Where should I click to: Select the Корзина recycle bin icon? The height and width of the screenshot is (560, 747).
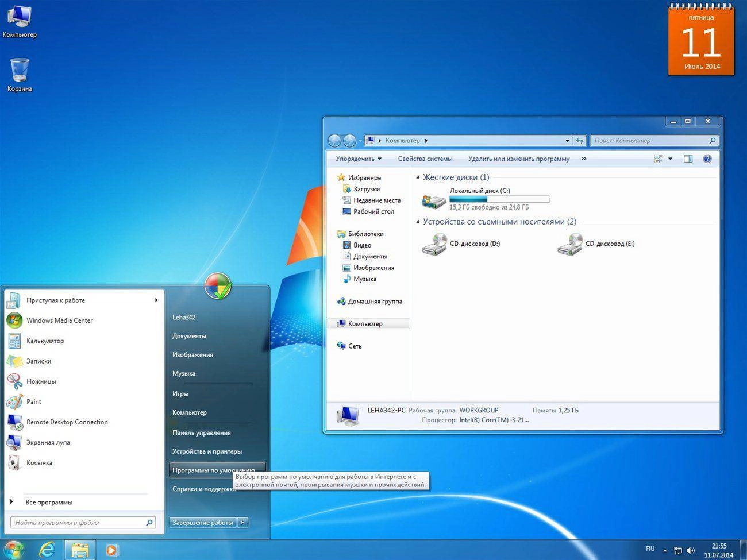click(x=20, y=75)
